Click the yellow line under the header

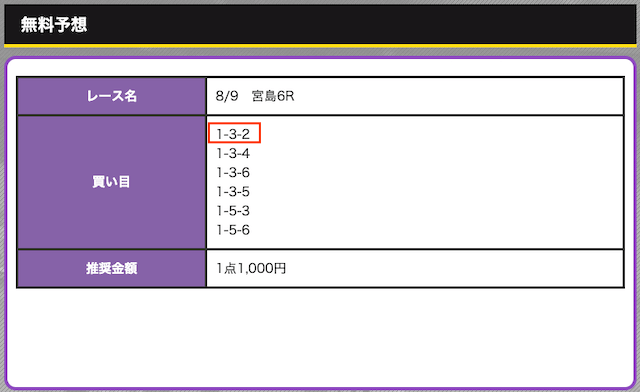click(320, 46)
